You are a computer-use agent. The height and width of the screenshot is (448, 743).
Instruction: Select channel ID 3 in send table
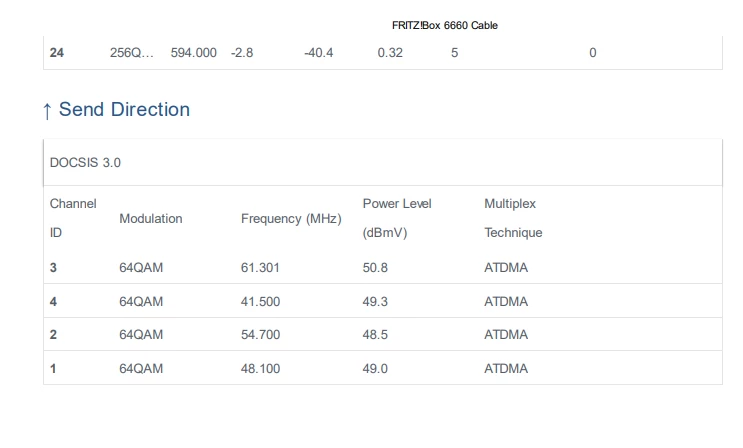[53, 268]
